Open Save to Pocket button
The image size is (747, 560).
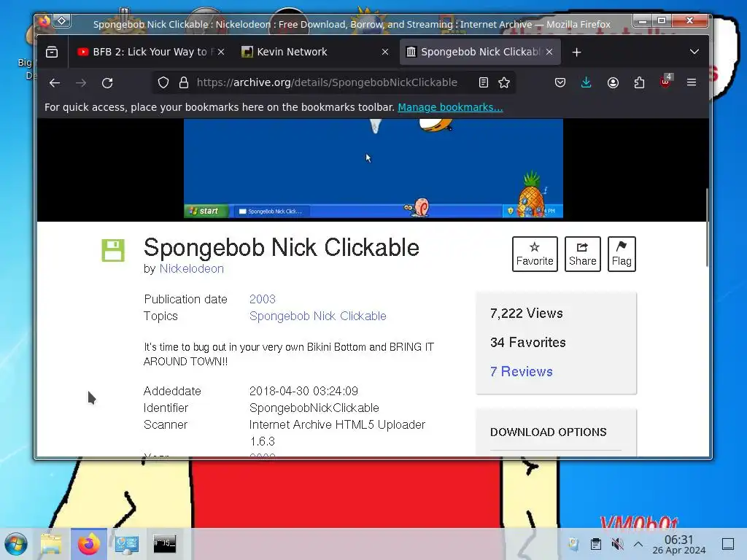[560, 83]
